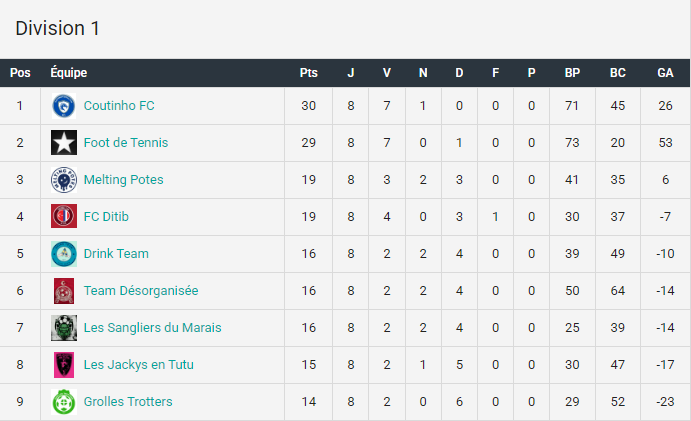Click the BP column header

(x=572, y=73)
